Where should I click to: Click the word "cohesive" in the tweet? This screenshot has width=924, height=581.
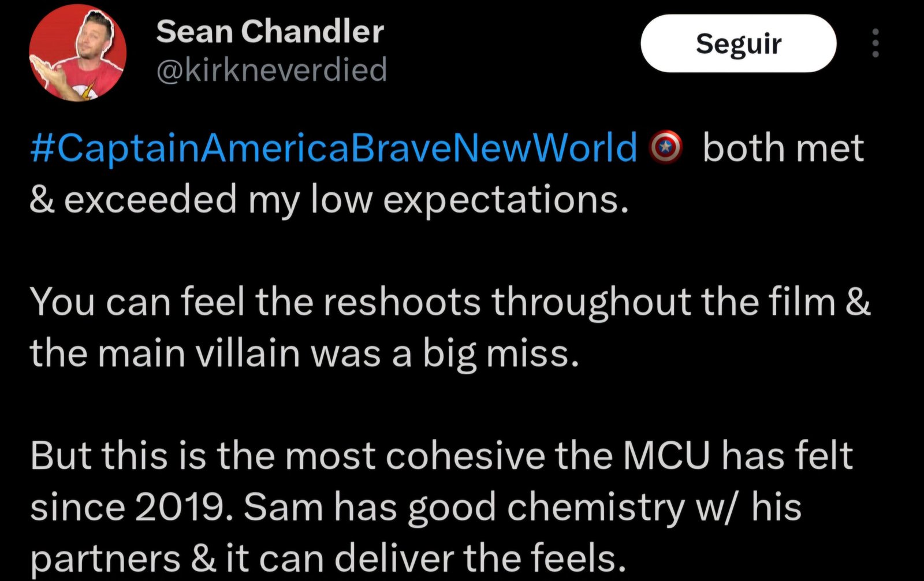click(x=465, y=456)
